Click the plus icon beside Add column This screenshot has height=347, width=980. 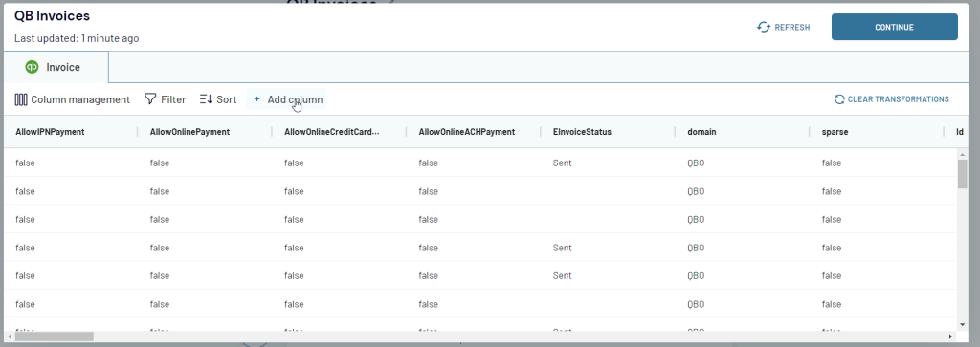click(x=256, y=99)
